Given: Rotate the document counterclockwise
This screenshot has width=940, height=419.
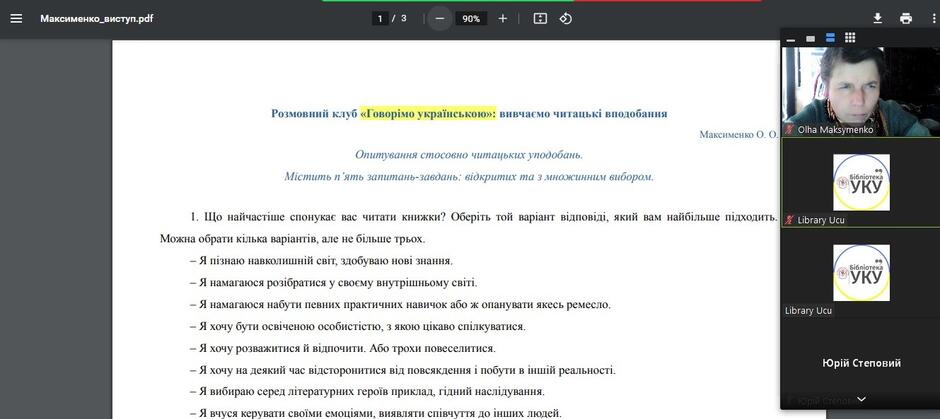Looking at the screenshot, I should tap(565, 19).
